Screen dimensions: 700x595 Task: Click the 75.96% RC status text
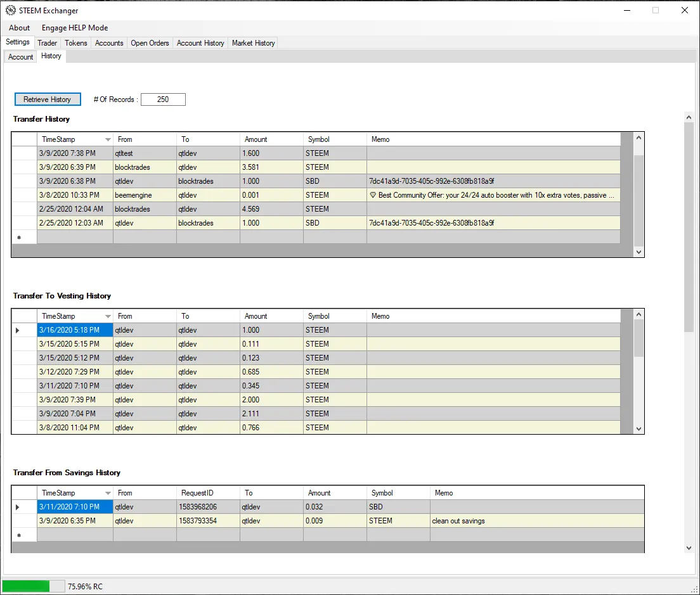(x=85, y=587)
